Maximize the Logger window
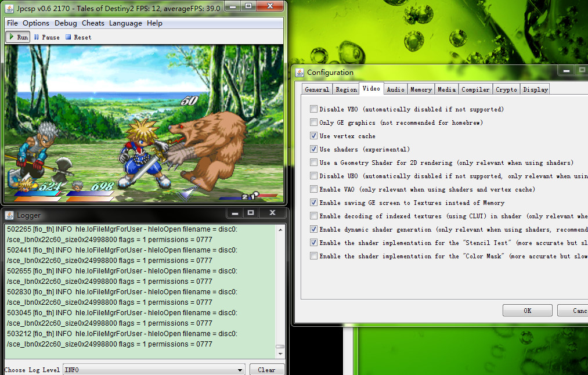 (251, 213)
